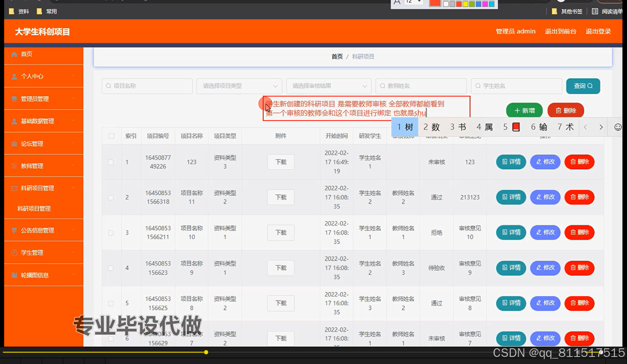The width and height of the screenshot is (627, 364).
Task: Click 退出到前台 in header
Action: click(560, 31)
